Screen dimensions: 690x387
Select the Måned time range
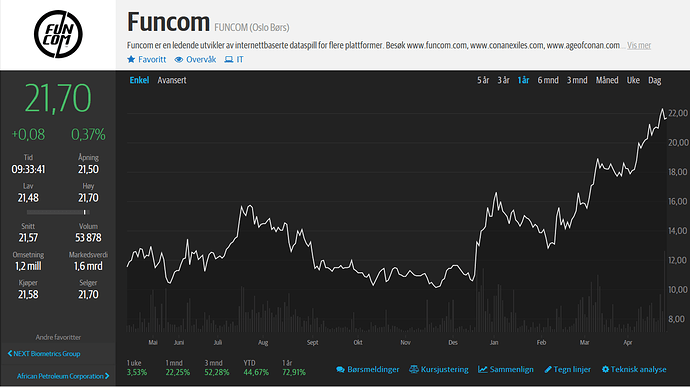pyautogui.click(x=607, y=80)
